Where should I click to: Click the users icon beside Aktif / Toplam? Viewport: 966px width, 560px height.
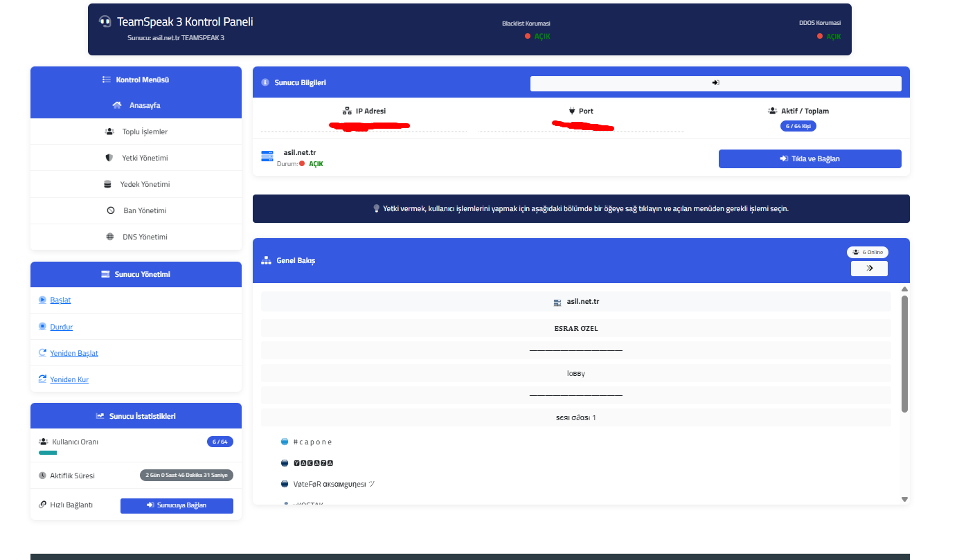coord(772,111)
